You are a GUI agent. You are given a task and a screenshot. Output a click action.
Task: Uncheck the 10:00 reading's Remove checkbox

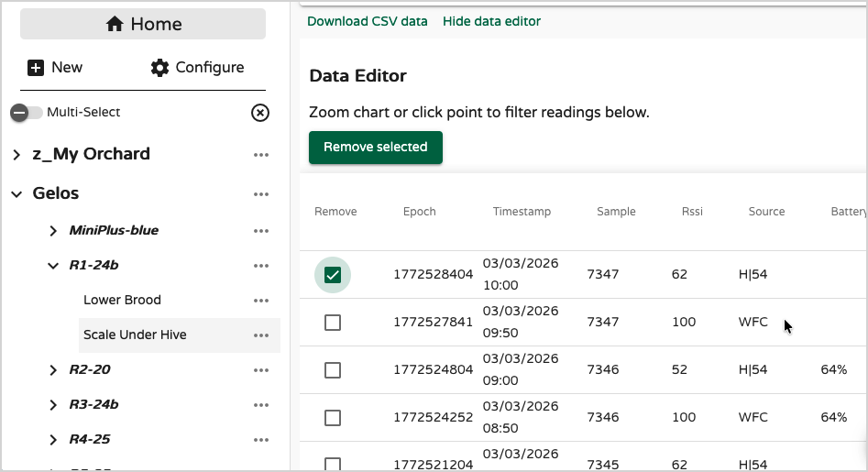pos(333,275)
